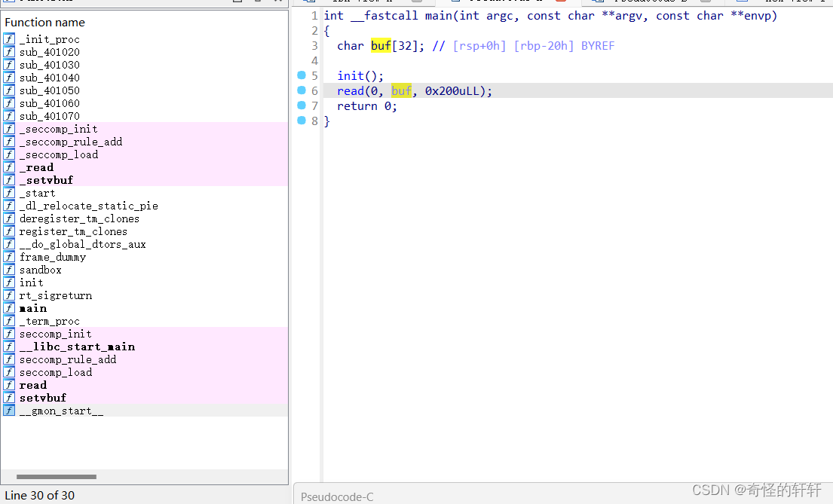Toggle the breakpoint dot on line 8
Viewport: 833px width, 504px height.
(303, 121)
